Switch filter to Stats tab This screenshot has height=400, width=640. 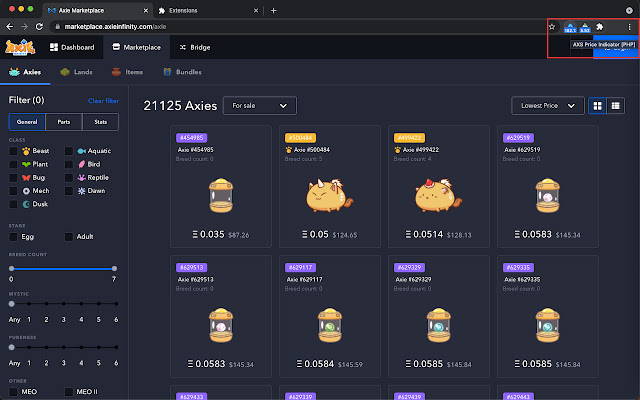[x=100, y=122]
